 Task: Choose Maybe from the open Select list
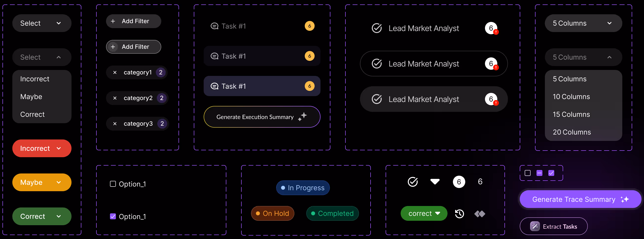point(42,97)
